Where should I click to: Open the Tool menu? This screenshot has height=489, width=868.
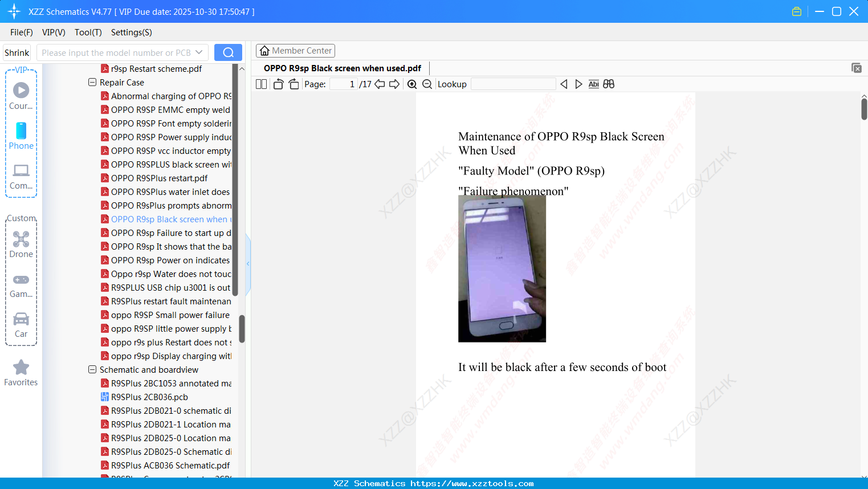click(x=88, y=32)
